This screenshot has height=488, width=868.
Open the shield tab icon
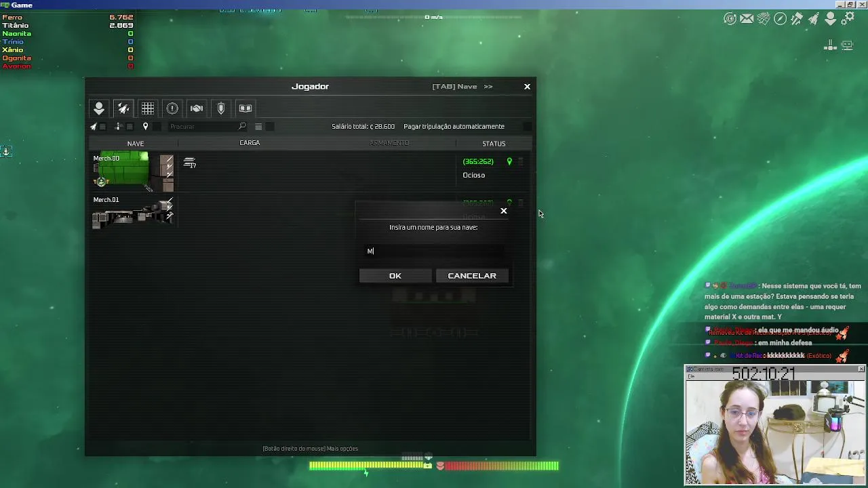[221, 108]
